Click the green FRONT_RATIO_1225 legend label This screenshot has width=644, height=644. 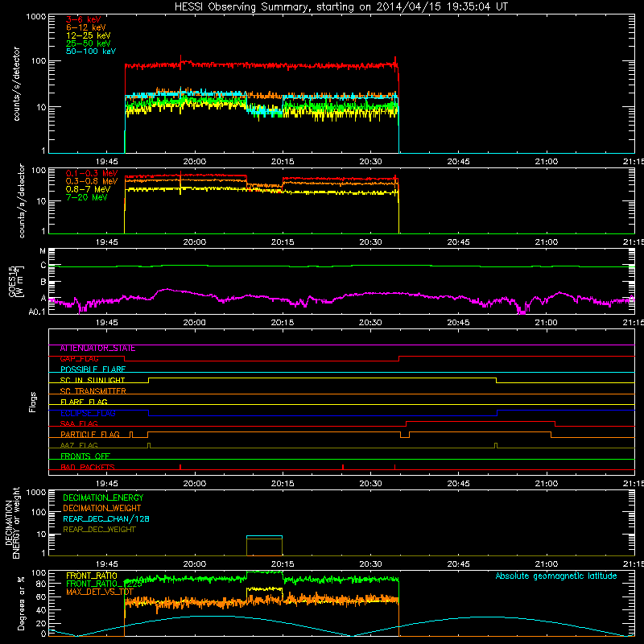(x=104, y=584)
